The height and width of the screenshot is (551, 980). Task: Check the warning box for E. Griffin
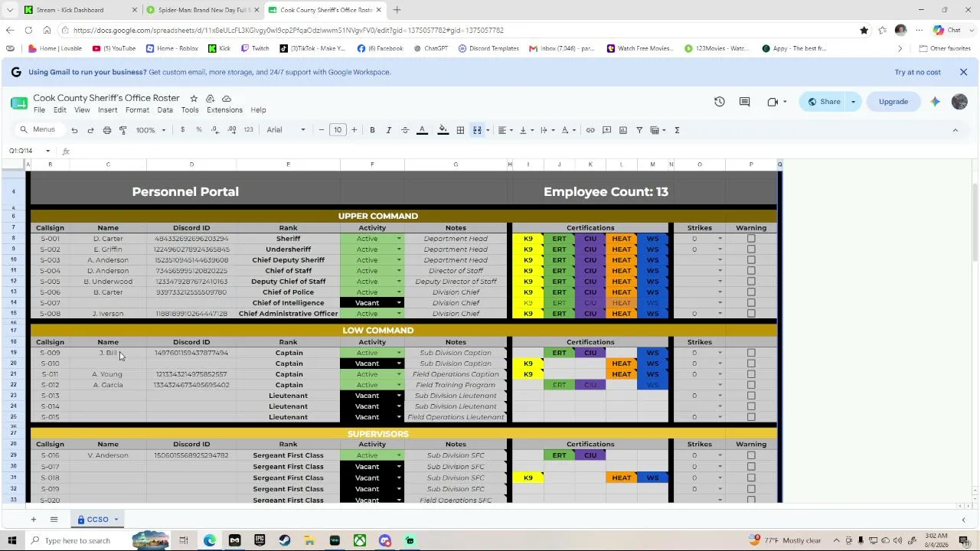(x=751, y=249)
